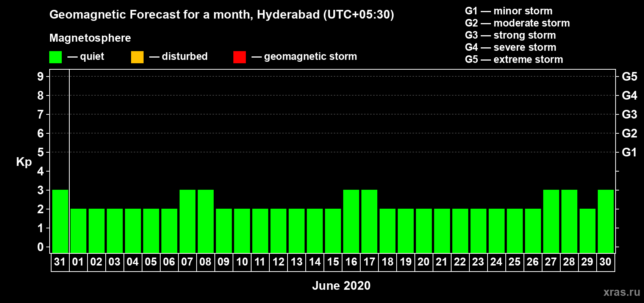
Task: Click the G2 label on right axis
Action: tap(630, 133)
